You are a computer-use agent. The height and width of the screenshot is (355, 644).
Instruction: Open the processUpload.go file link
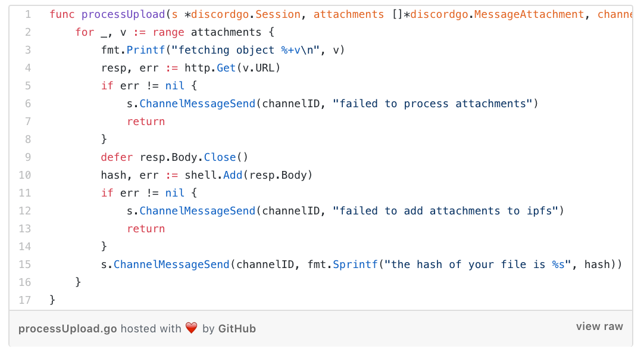67,329
